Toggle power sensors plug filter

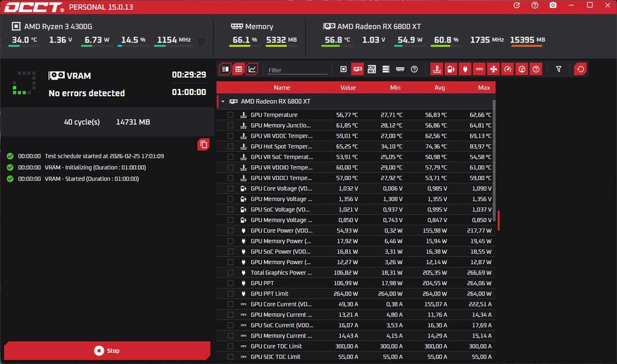(465, 69)
